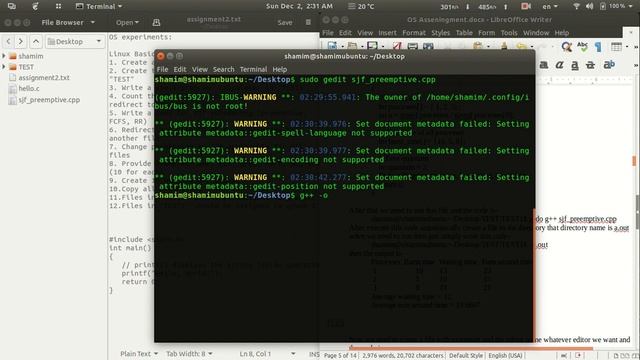Viewport: 640px width, 360px height.
Task: Open the terminal Search menu
Action: pyautogui.click(x=224, y=69)
